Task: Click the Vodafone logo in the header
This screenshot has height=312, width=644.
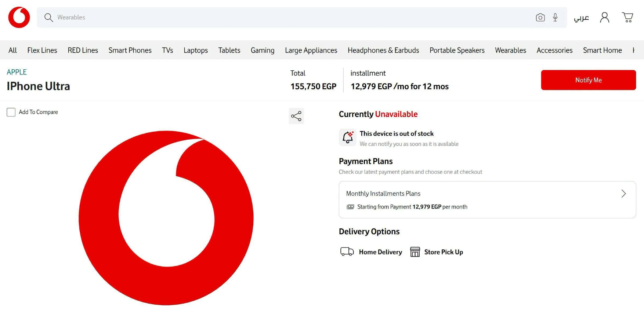Action: tap(19, 17)
